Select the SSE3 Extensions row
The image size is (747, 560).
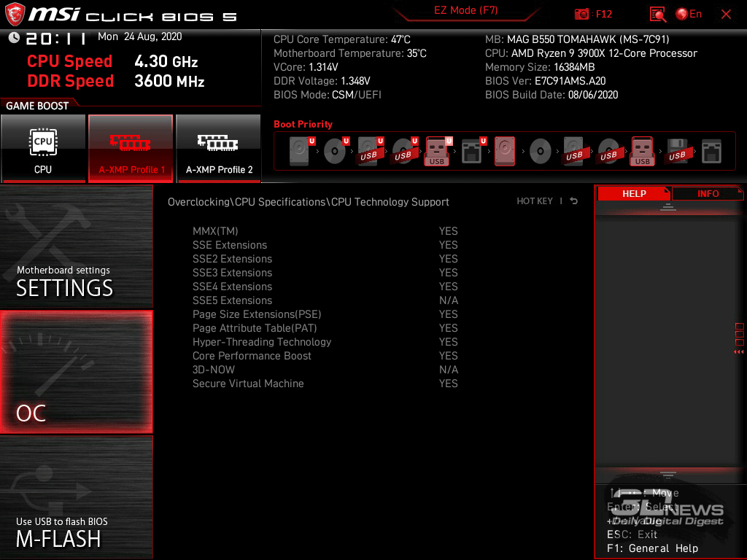[x=325, y=273]
